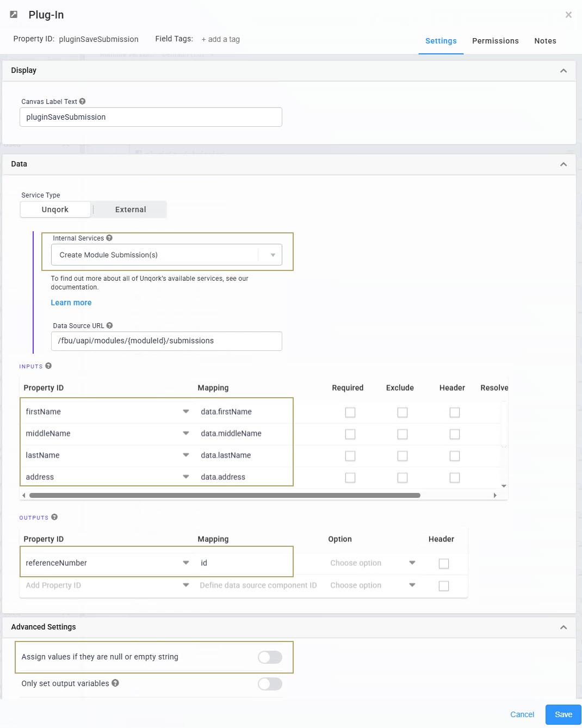Open the Canvas Label Text help tooltip
Image resolution: width=582 pixels, height=728 pixels.
[82, 101]
